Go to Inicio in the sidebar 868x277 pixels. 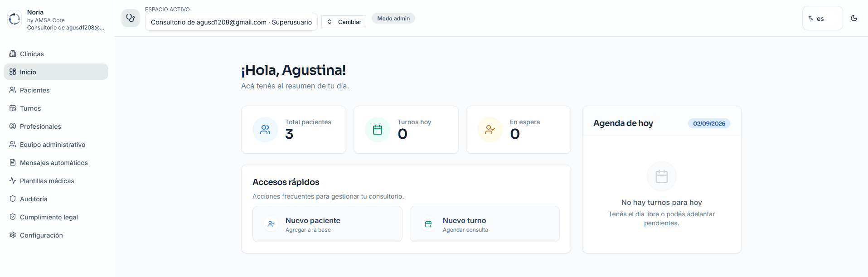point(56,72)
